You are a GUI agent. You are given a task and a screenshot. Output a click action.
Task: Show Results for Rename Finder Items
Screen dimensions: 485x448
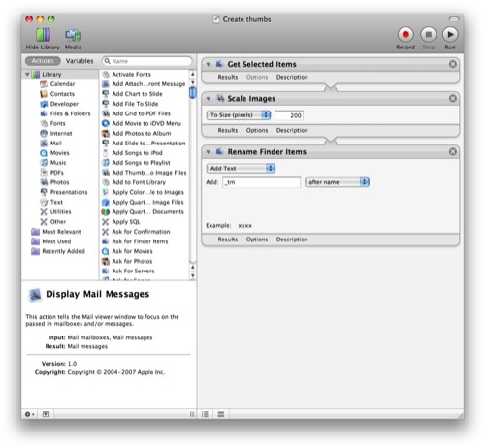228,240
